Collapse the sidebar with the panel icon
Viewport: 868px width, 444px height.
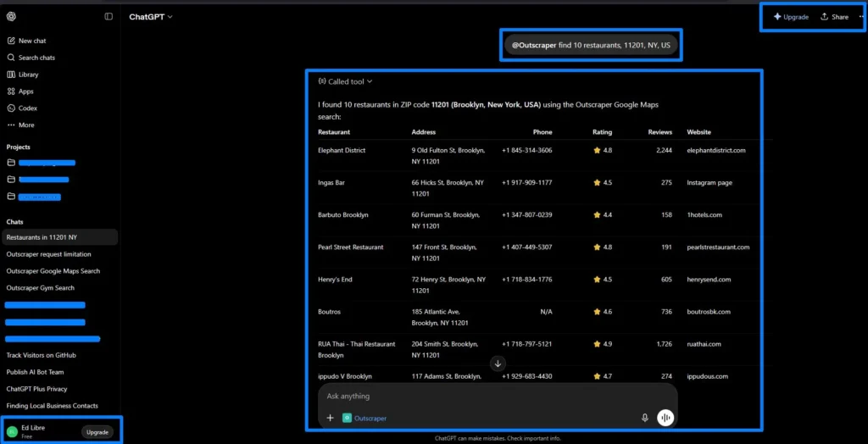click(x=108, y=17)
